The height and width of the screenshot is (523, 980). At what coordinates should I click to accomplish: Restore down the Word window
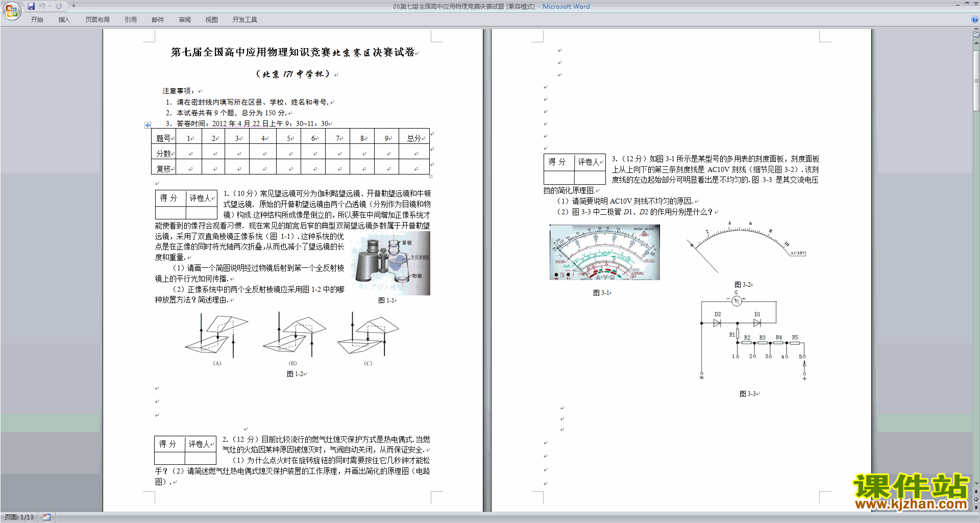point(967,4)
